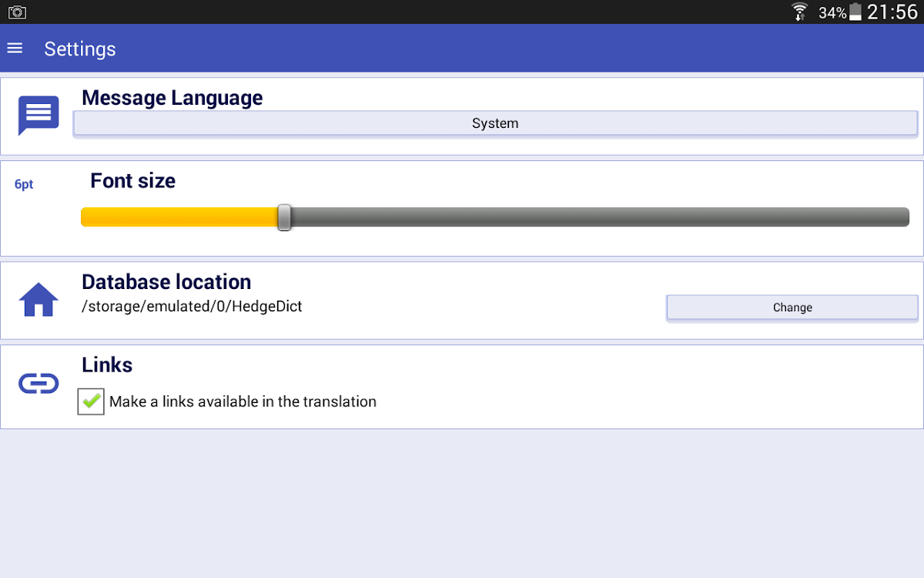The image size is (924, 578).
Task: Click the Font size slider handle
Action: (x=284, y=217)
